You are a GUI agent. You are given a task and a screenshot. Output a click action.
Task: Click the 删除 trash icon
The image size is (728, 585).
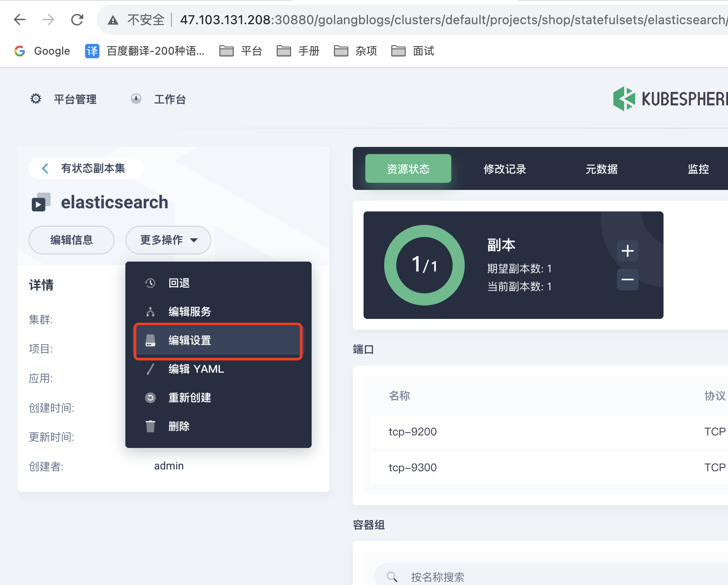click(150, 426)
